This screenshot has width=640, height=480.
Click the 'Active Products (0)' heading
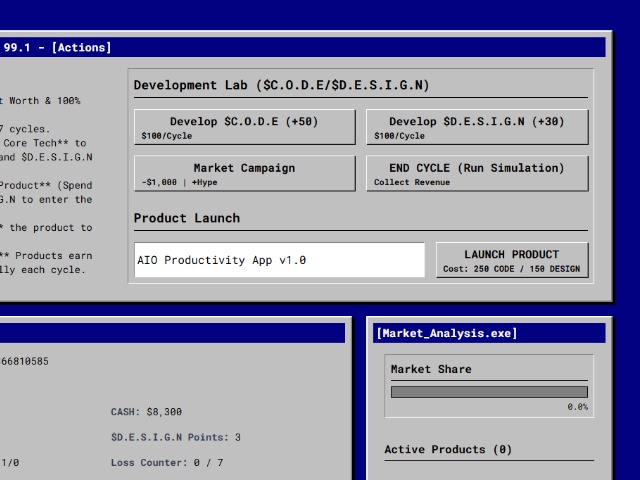[x=448, y=449]
